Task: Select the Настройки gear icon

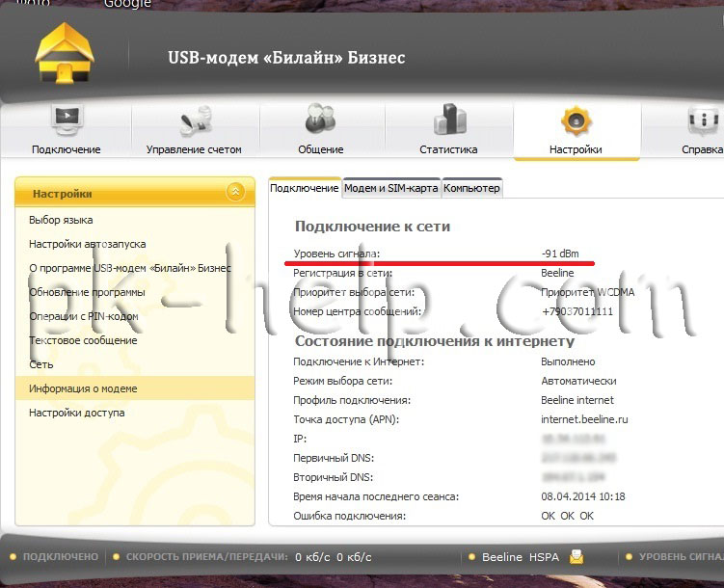Action: pyautogui.click(x=576, y=120)
